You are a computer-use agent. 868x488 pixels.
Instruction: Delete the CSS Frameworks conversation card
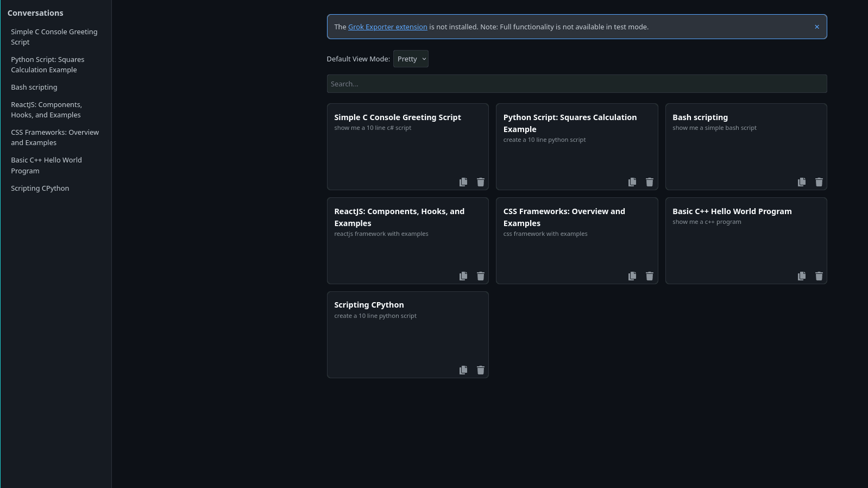point(649,276)
